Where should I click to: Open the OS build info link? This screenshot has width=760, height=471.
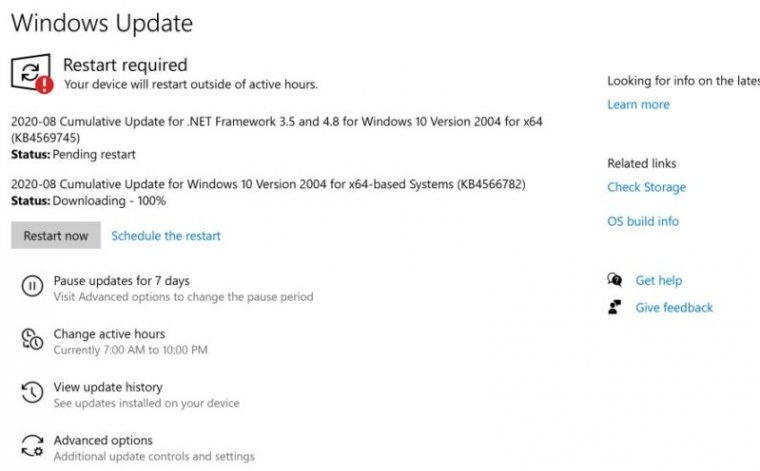click(x=642, y=221)
